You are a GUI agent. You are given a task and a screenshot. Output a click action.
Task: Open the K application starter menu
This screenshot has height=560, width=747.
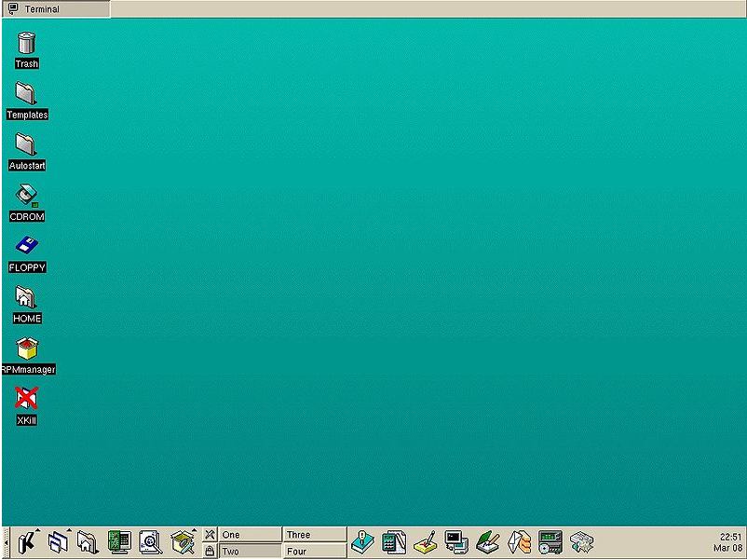click(28, 541)
